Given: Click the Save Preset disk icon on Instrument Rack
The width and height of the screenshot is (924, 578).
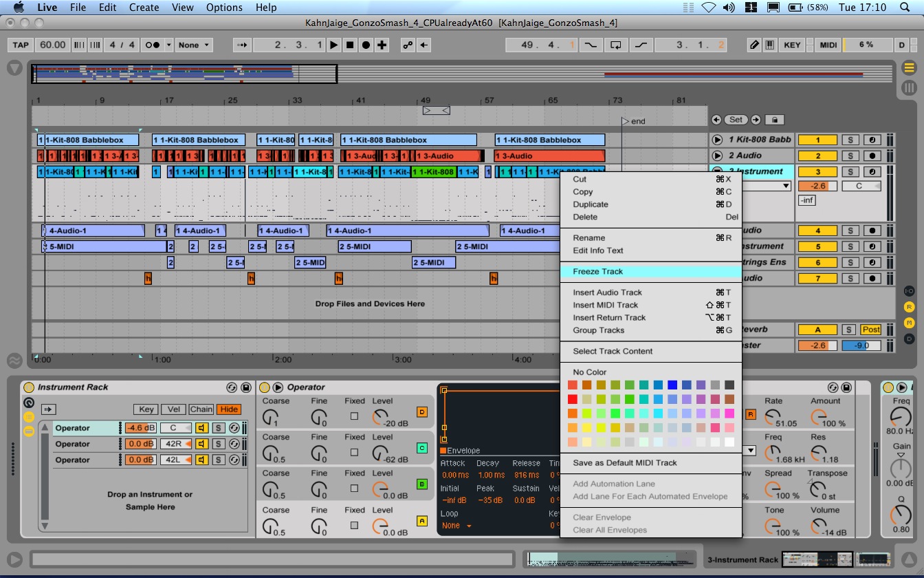Looking at the screenshot, I should coord(245,388).
